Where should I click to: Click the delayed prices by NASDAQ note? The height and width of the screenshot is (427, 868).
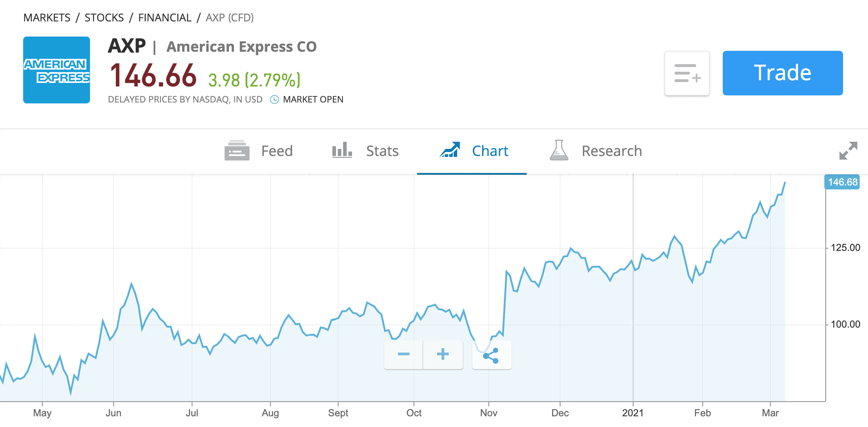tap(185, 99)
